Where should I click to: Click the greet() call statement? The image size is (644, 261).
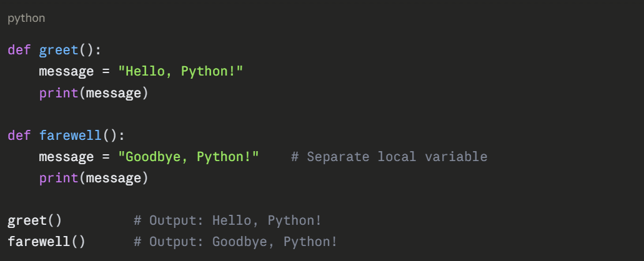pyautogui.click(x=35, y=220)
